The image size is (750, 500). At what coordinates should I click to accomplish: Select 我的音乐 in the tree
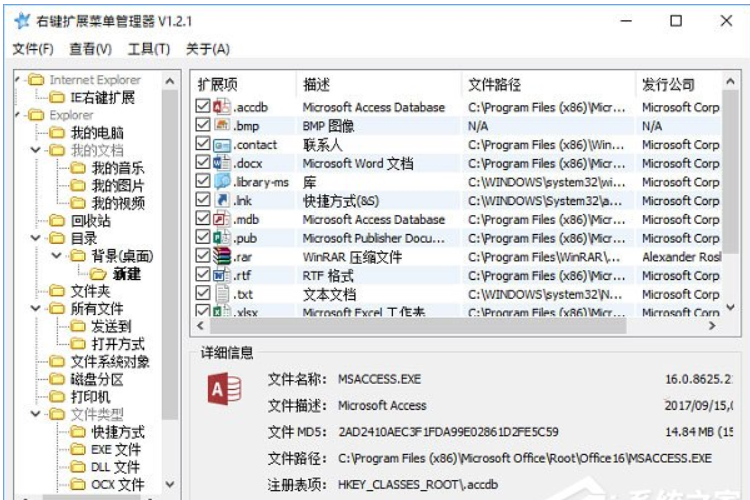click(x=118, y=168)
